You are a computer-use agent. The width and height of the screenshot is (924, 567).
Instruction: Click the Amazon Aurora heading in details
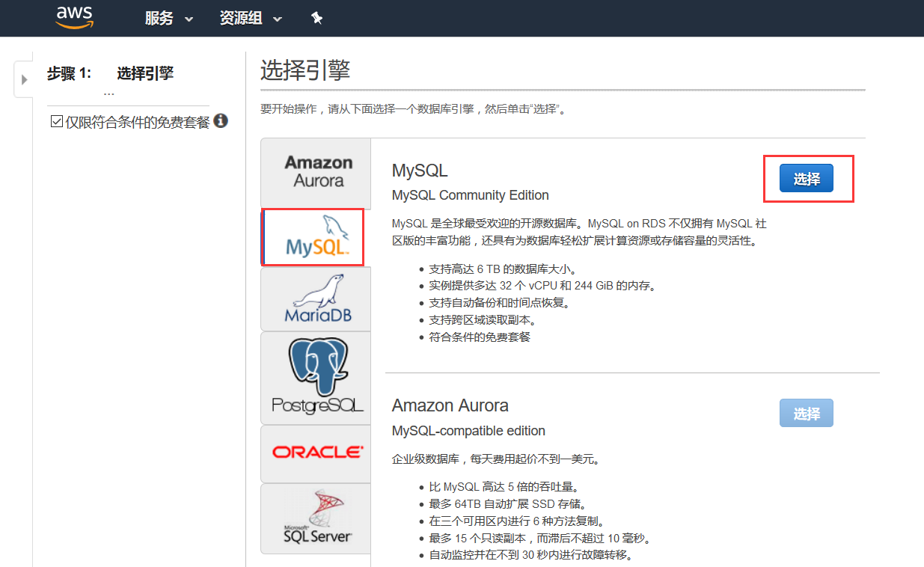point(450,405)
